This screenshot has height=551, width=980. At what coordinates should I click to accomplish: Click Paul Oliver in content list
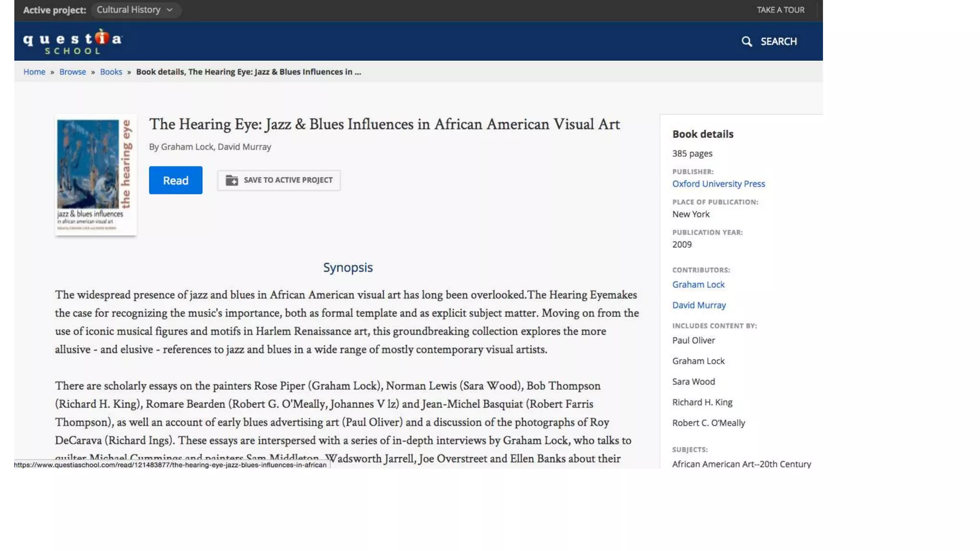[x=693, y=341]
